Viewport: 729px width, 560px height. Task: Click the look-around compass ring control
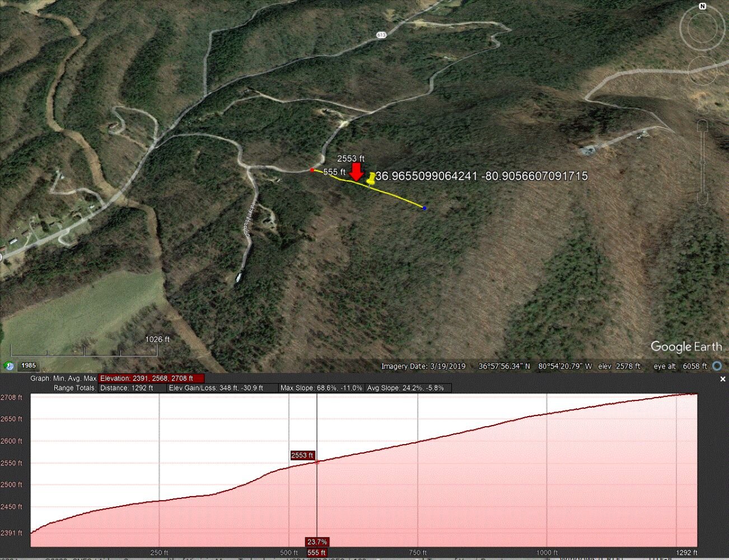pyautogui.click(x=702, y=28)
